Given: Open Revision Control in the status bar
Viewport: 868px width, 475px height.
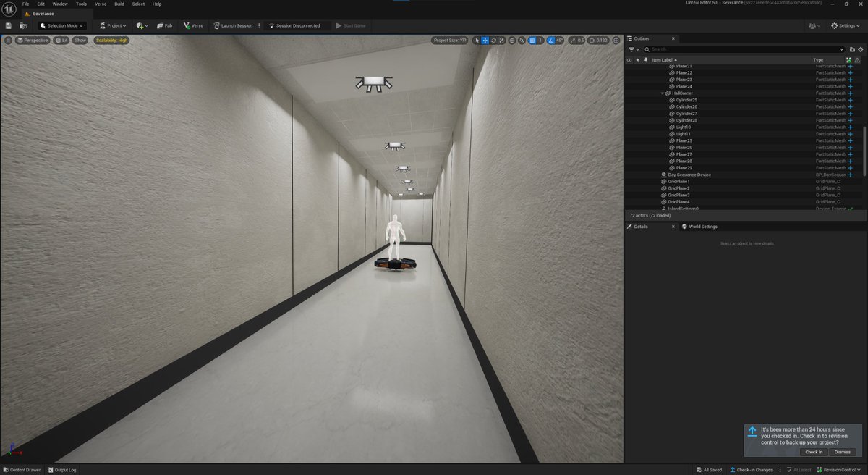Looking at the screenshot, I should tap(839, 470).
